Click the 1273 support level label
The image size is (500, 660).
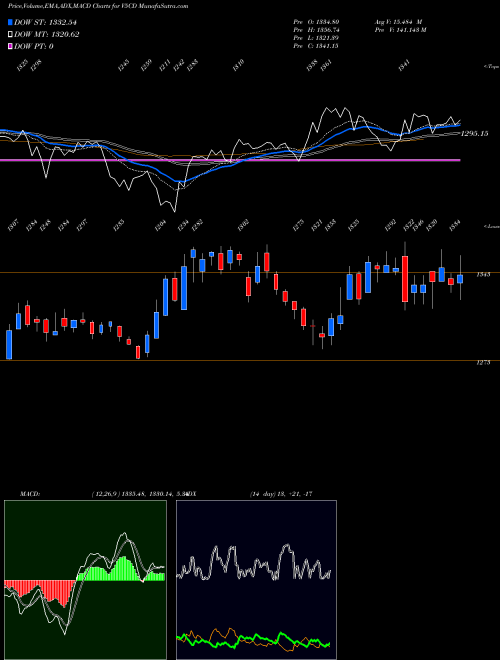click(x=483, y=362)
